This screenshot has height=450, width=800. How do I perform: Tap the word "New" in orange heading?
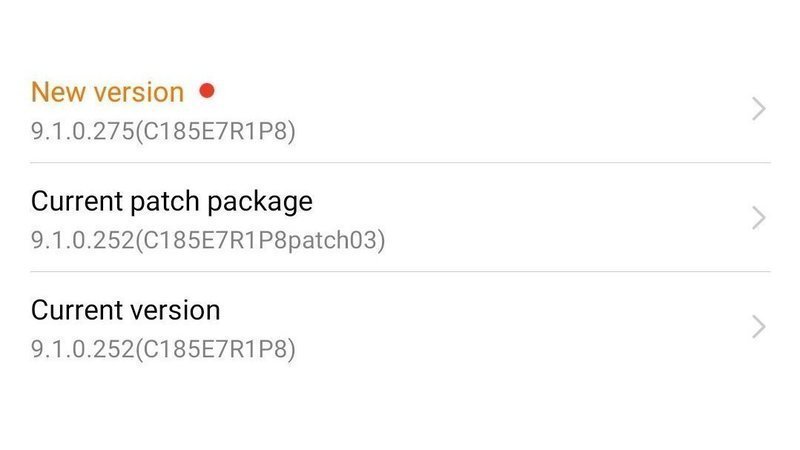click(57, 92)
